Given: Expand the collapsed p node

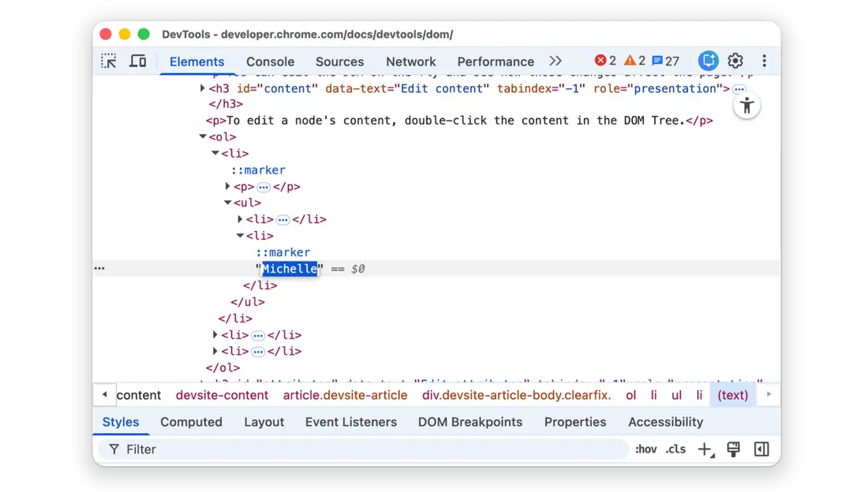Looking at the screenshot, I should 227,186.
